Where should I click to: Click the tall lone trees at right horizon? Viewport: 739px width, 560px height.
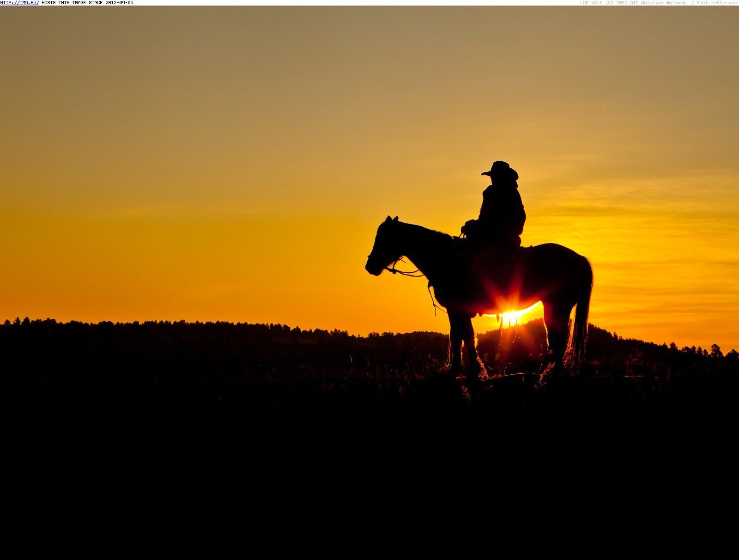[x=715, y=350]
